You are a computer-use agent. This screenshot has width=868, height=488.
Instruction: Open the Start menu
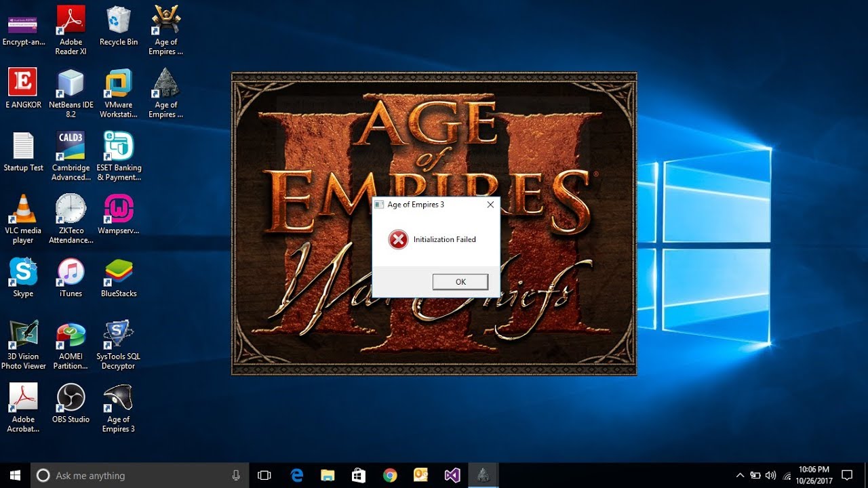(x=14, y=475)
